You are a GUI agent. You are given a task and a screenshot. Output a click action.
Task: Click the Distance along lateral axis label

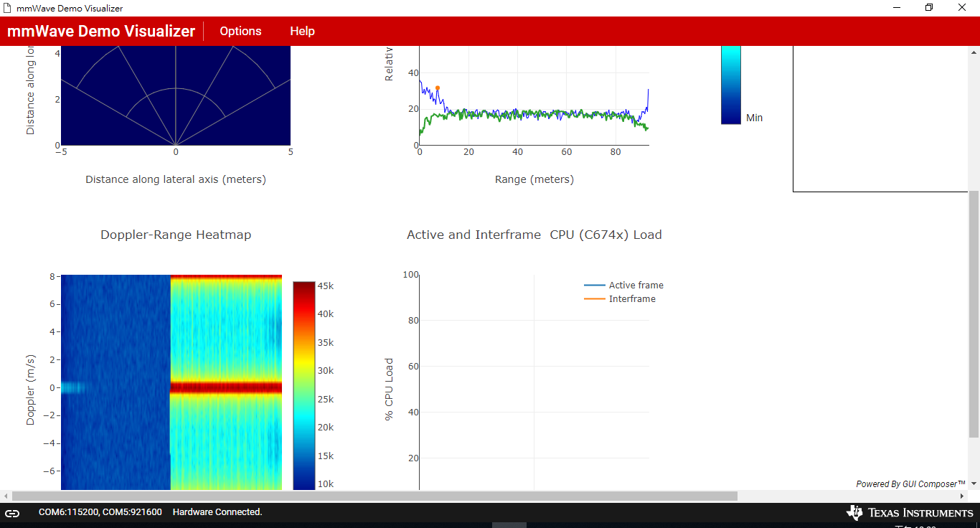pyautogui.click(x=176, y=179)
